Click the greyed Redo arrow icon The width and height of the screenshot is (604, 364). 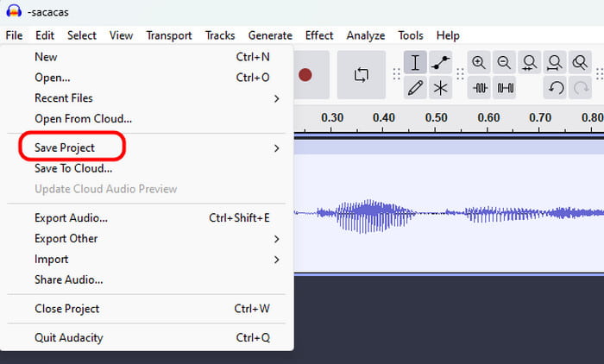click(580, 88)
